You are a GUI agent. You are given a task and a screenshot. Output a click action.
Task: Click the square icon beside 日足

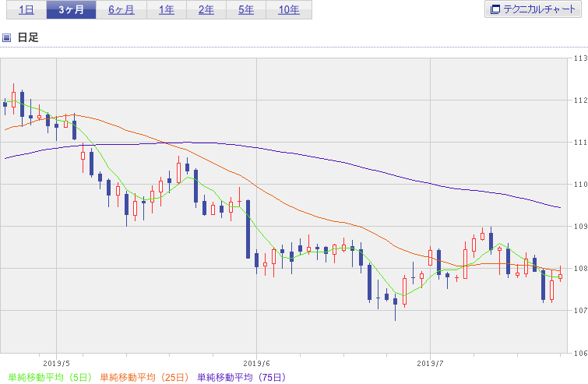click(x=6, y=37)
